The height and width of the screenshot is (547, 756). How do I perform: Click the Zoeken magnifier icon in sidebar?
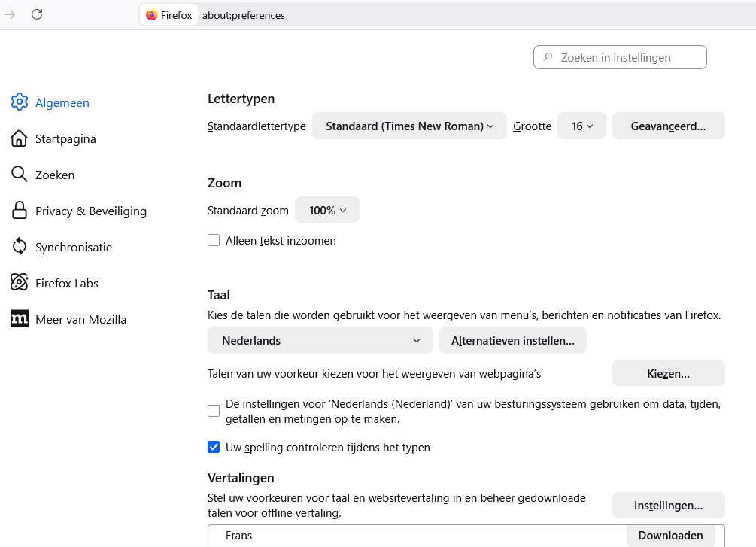pyautogui.click(x=20, y=175)
